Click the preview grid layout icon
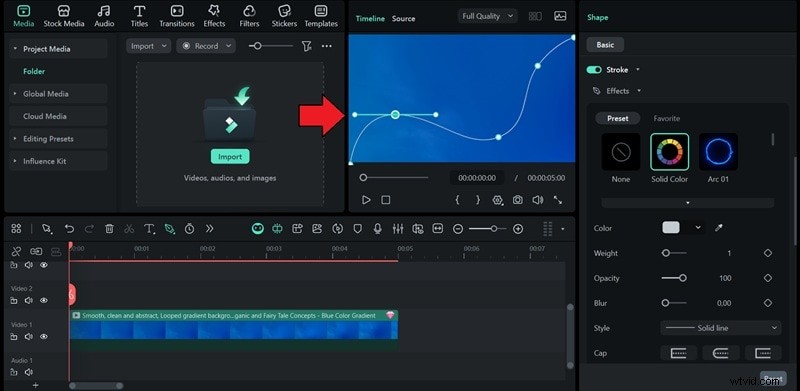The height and width of the screenshot is (391, 800). (535, 16)
